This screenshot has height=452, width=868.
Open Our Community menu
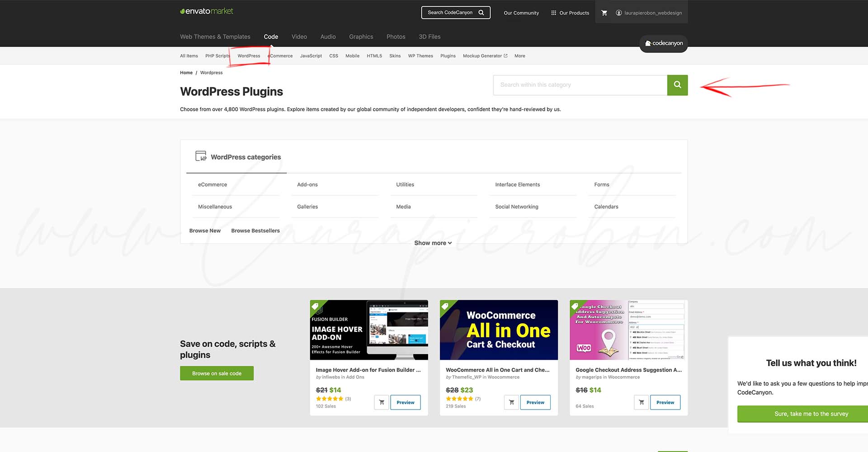[521, 13]
